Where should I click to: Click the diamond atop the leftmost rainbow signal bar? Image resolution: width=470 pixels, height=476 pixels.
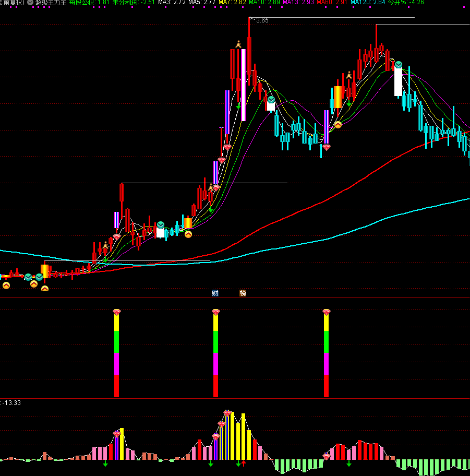pos(116,312)
